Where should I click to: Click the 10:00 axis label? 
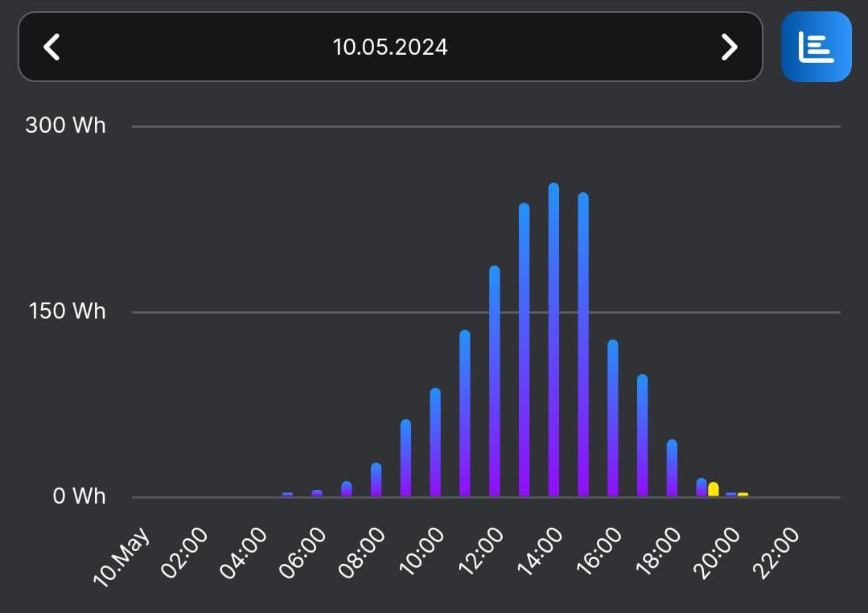(422, 552)
